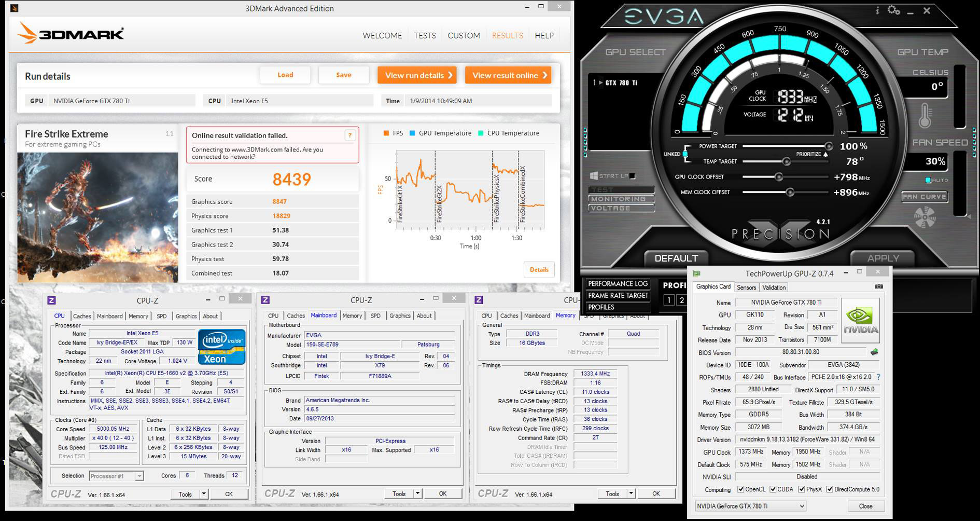Click the 3DMark help question mark icon
The width and height of the screenshot is (980, 521).
350,135
